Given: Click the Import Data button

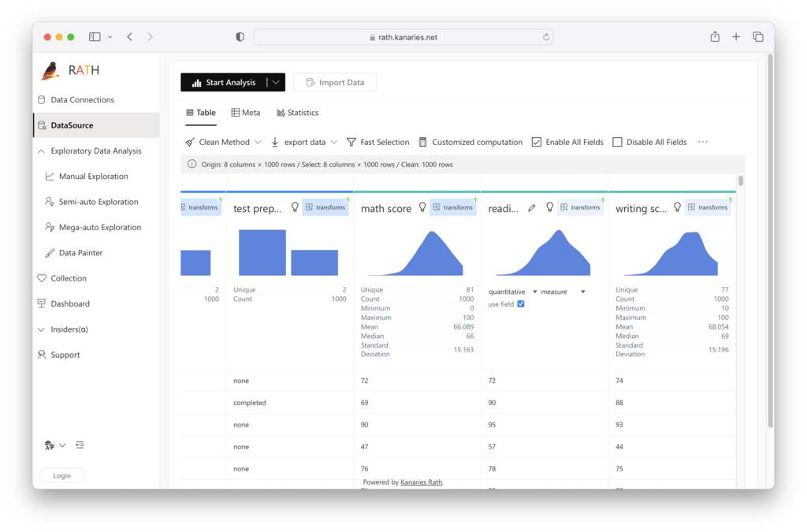Looking at the screenshot, I should pos(335,83).
